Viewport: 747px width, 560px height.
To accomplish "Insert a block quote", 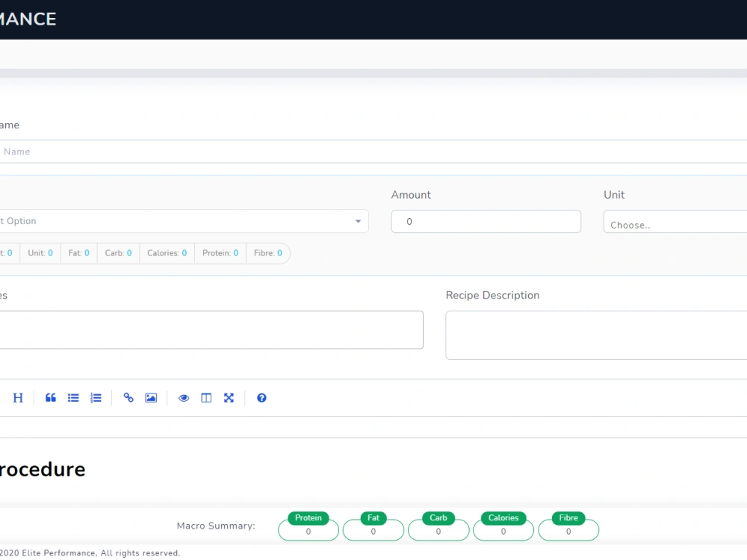I will pyautogui.click(x=51, y=398).
